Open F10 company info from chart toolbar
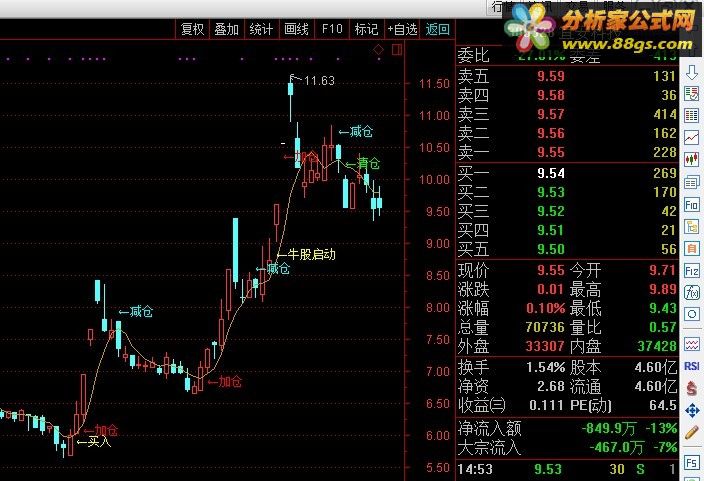Image resolution: width=704 pixels, height=481 pixels. tap(332, 30)
